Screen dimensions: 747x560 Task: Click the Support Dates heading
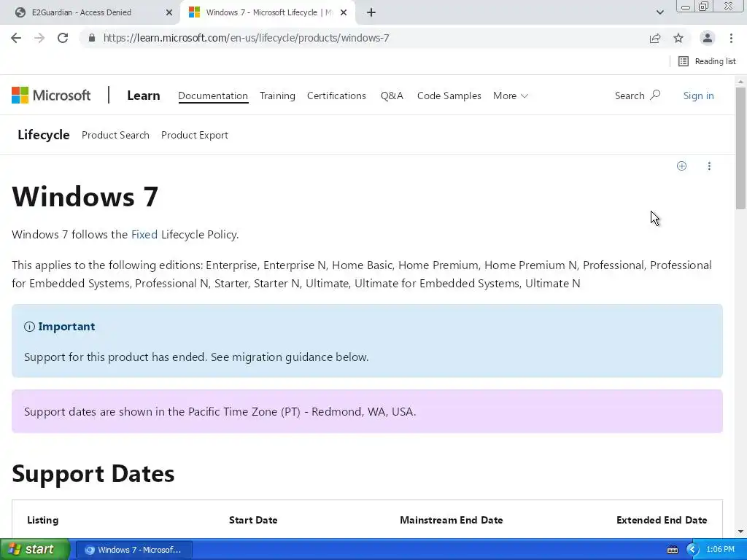(x=93, y=473)
